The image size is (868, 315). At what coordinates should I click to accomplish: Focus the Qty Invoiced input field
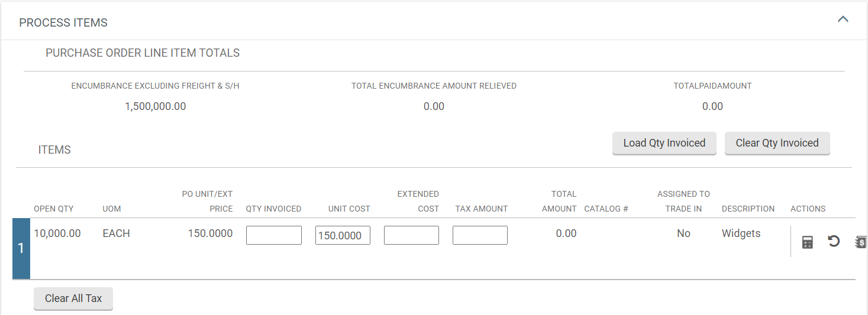coord(274,235)
